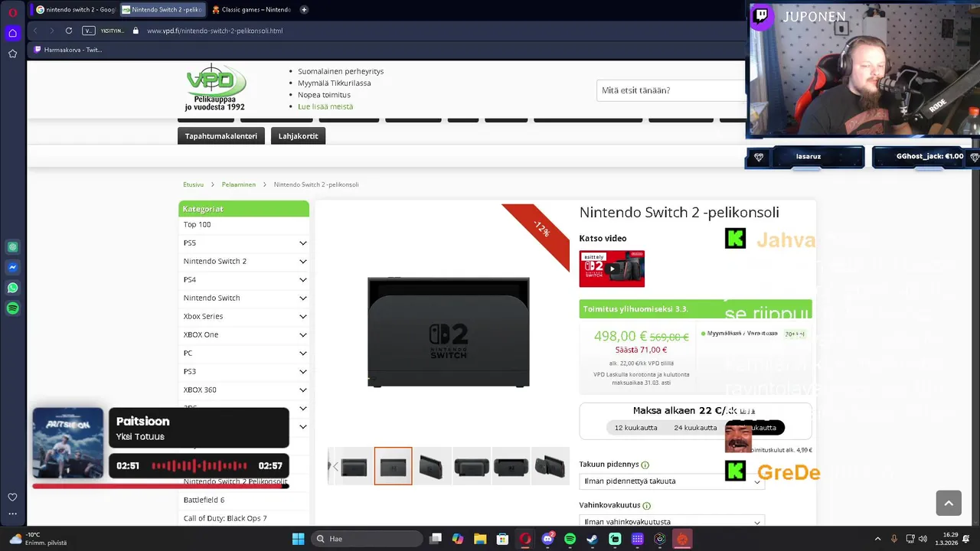The image size is (980, 551).
Task: Open Spotify from the taskbar
Action: [570, 539]
